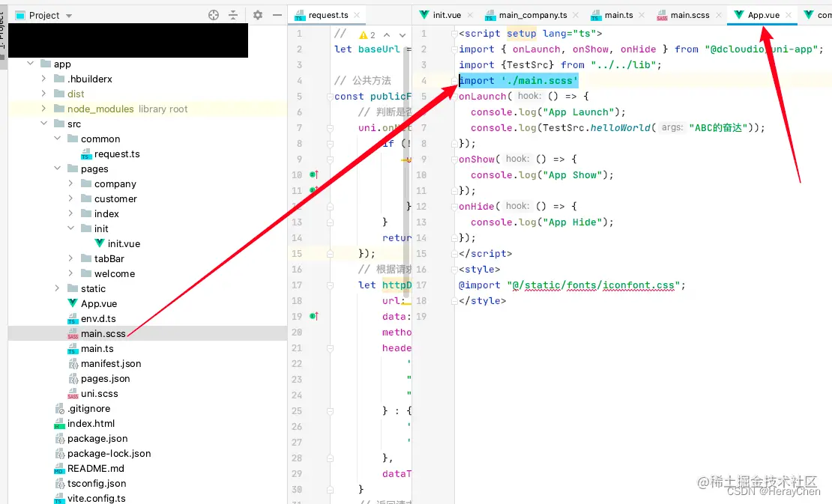Image resolution: width=832 pixels, height=504 pixels.
Task: Switch to main.ts editor tab
Action: click(618, 15)
